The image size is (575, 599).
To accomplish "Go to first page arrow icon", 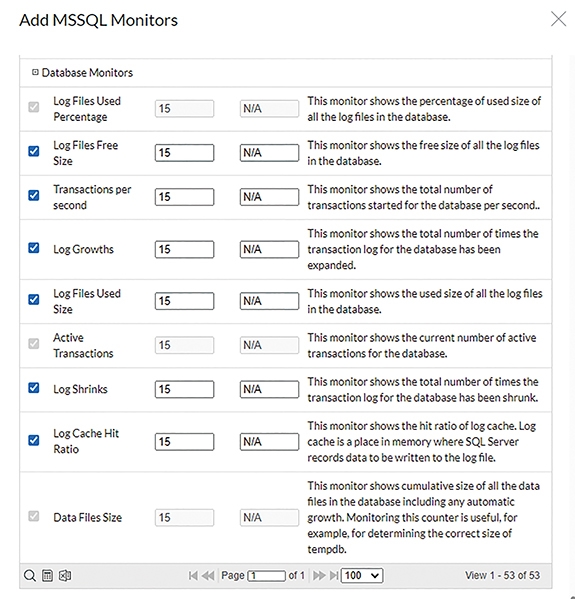I will point(193,575).
